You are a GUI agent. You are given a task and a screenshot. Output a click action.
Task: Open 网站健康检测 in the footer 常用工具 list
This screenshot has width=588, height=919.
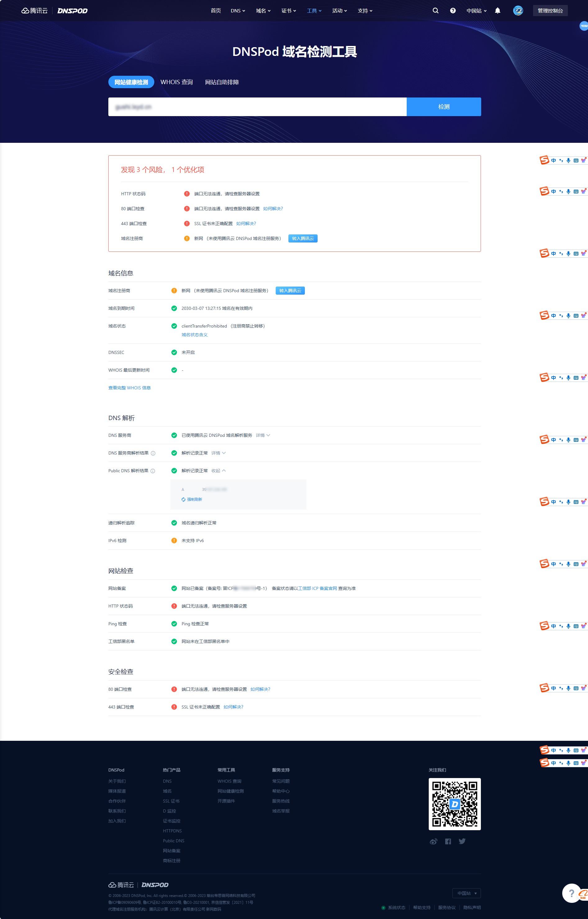pos(231,791)
